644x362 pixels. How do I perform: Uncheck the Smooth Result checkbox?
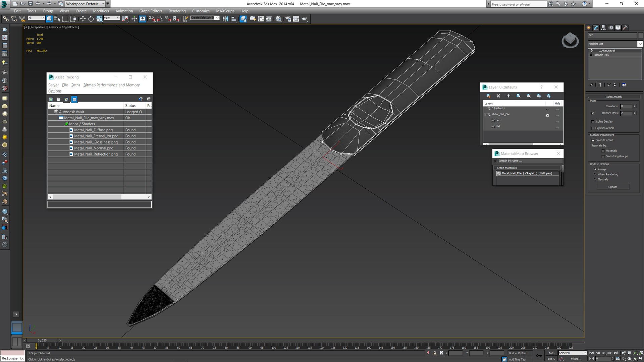(x=593, y=140)
